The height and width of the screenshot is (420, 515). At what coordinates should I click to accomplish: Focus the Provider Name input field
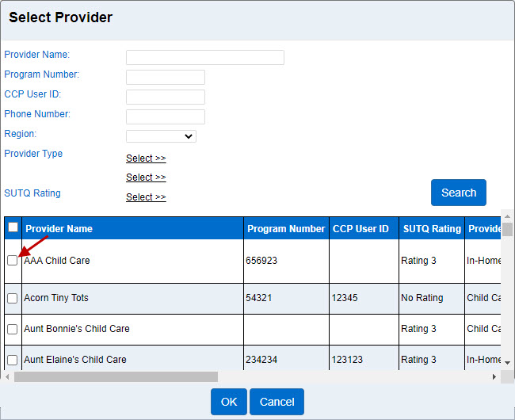(205, 58)
